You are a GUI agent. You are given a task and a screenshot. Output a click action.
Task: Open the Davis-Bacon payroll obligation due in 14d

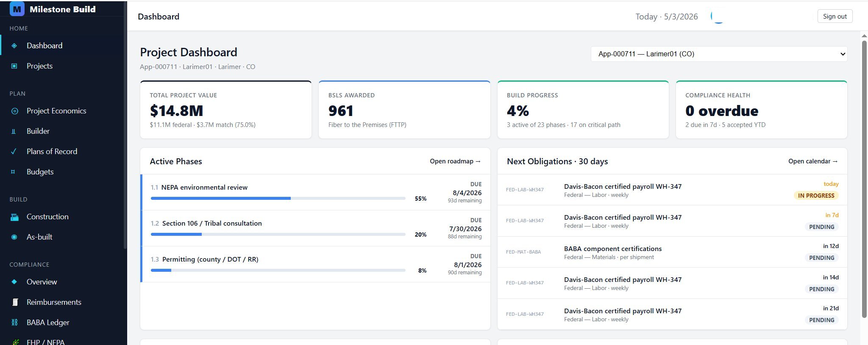click(672, 283)
